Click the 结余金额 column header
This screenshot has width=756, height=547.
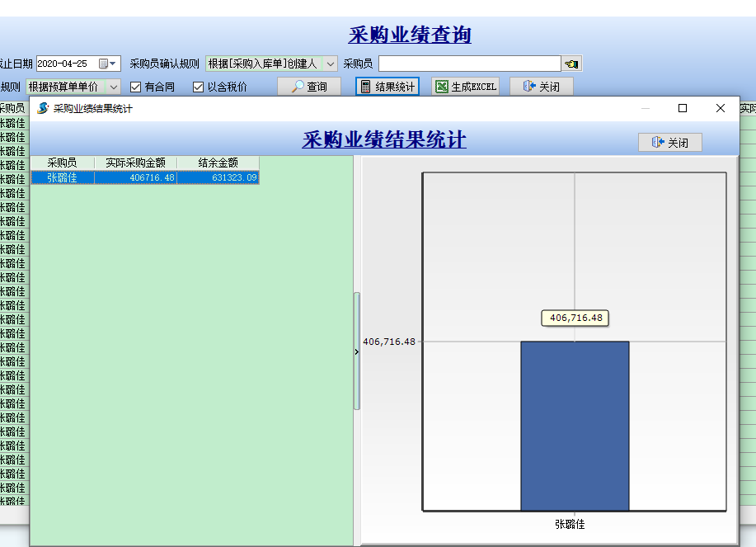218,163
